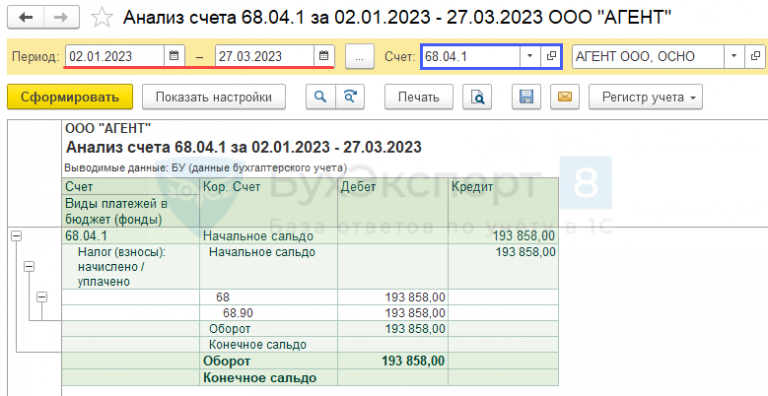The width and height of the screenshot is (768, 396).
Task: Save report using floppy disk icon
Action: click(526, 97)
